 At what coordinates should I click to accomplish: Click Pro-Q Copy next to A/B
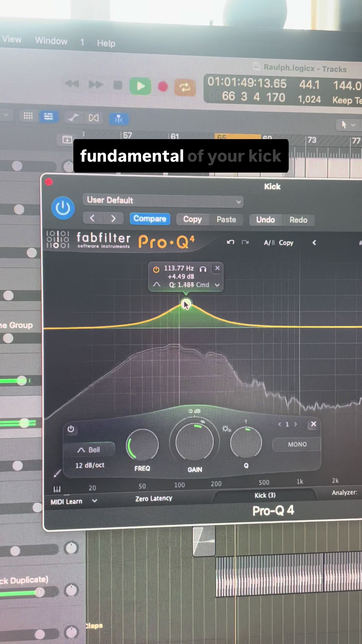coord(286,243)
